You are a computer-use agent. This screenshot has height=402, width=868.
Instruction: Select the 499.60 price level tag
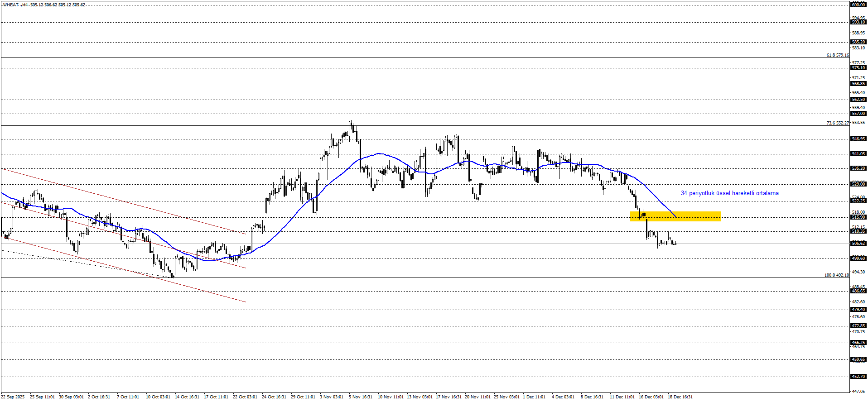[858, 258]
